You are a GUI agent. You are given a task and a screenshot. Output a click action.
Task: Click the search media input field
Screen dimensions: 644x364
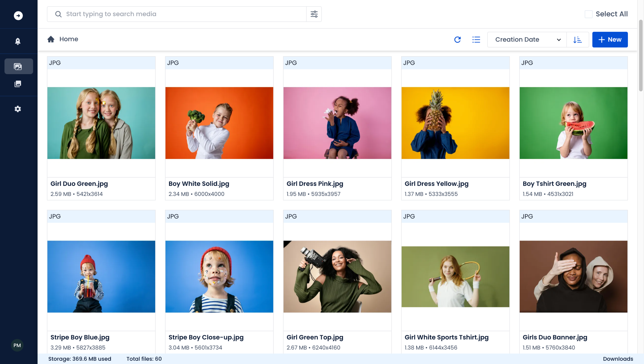pos(177,14)
